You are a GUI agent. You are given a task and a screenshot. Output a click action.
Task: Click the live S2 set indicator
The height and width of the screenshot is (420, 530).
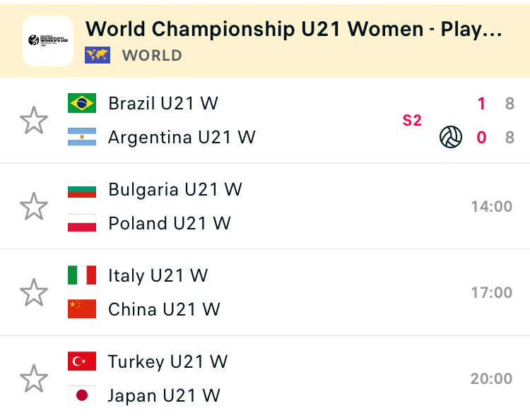pyautogui.click(x=412, y=121)
